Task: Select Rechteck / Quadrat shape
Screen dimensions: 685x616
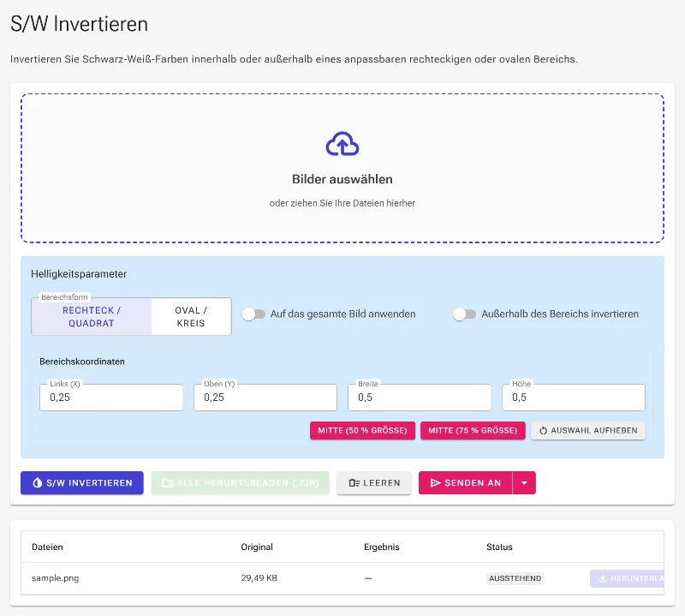Action: coord(92,316)
